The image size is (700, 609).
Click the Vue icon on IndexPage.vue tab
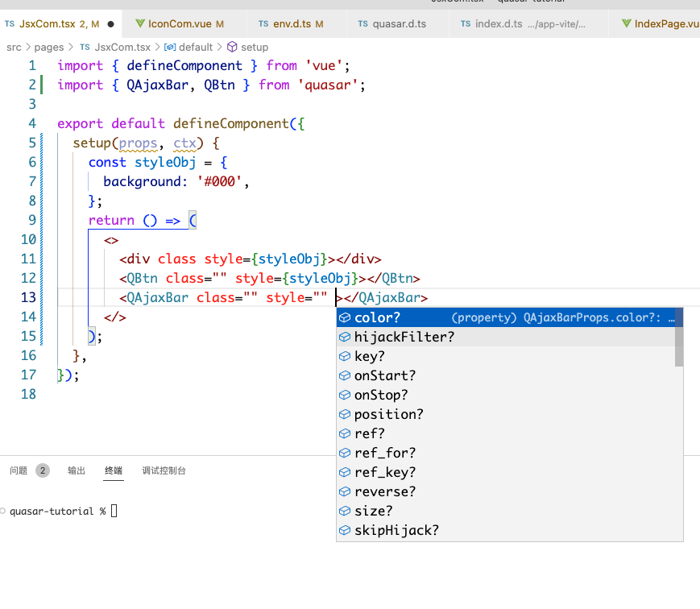627,23
